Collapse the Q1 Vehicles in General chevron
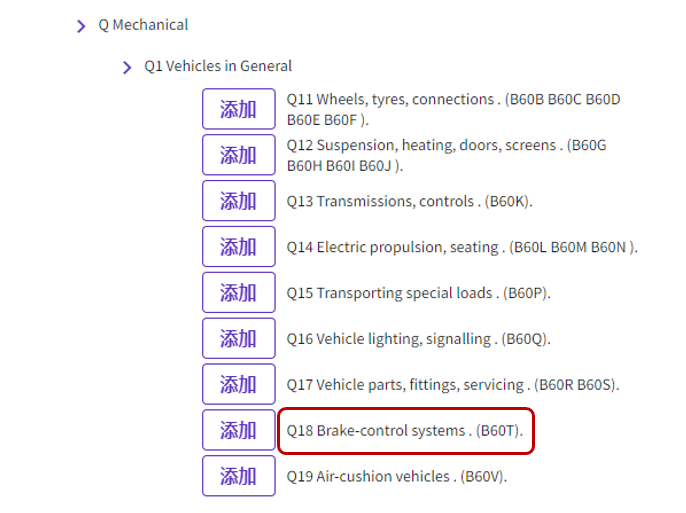 pyautogui.click(x=127, y=67)
